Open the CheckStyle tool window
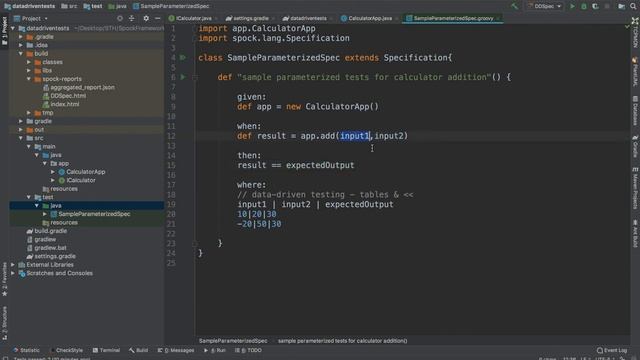Image resolution: width=640 pixels, height=360 pixels. coord(66,350)
